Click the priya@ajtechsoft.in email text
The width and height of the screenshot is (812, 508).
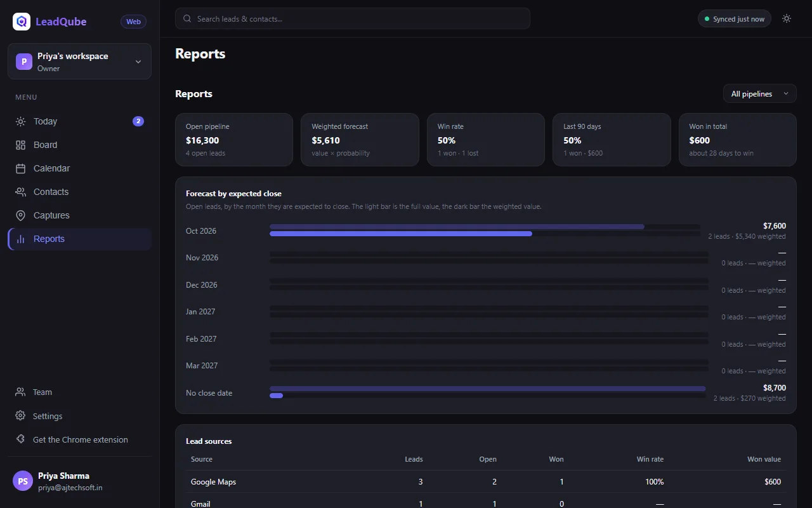(70, 488)
